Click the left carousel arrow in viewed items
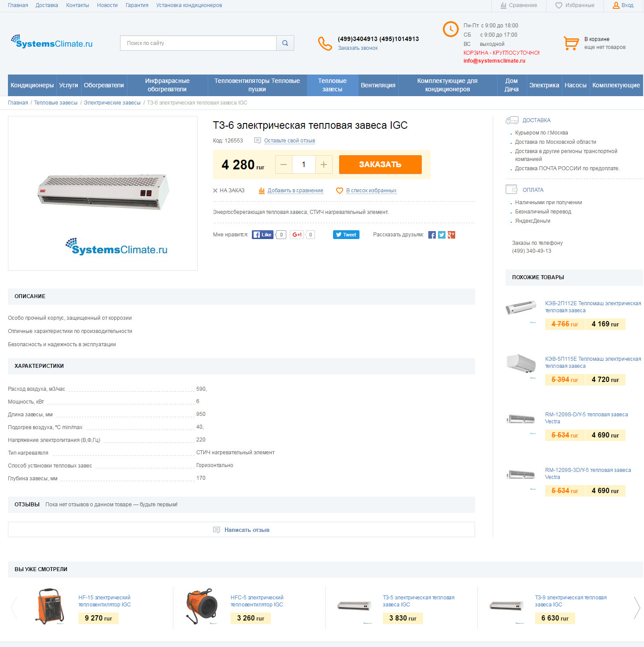Screen dimensions: 644x647 [x=14, y=608]
